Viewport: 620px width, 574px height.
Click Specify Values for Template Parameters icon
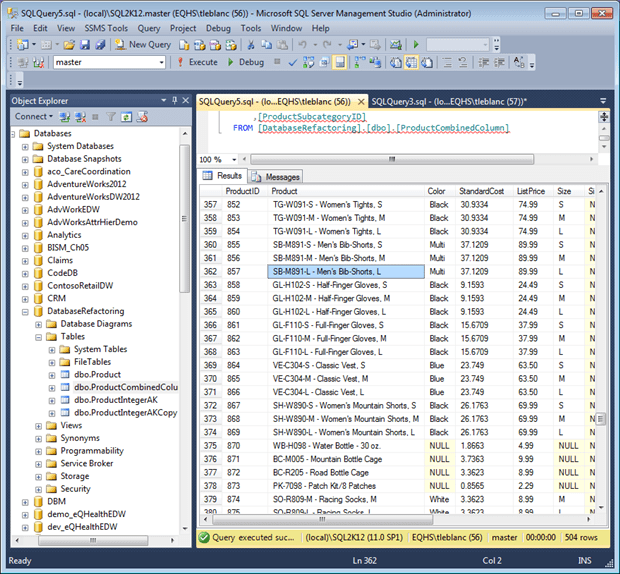coord(519,62)
